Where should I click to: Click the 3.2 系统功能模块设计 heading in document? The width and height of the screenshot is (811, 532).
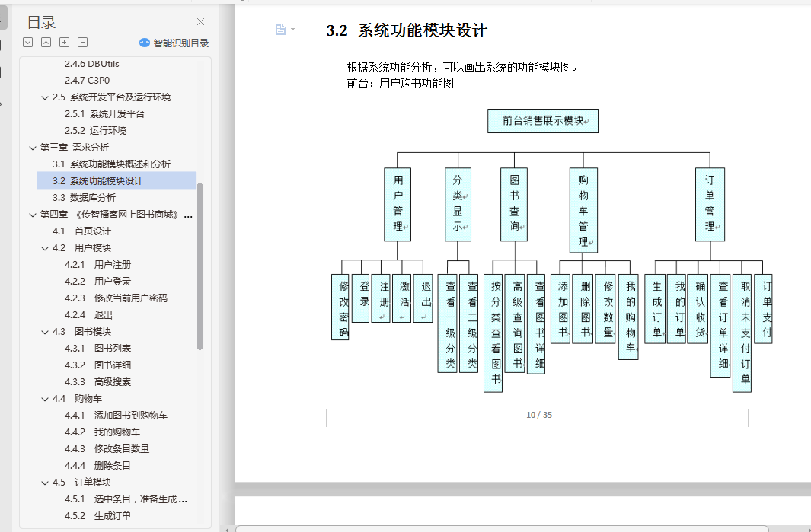407,30
